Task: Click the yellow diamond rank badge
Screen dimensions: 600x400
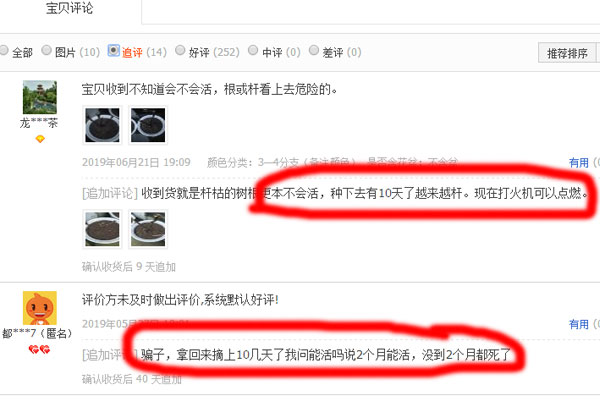Action: point(40,139)
